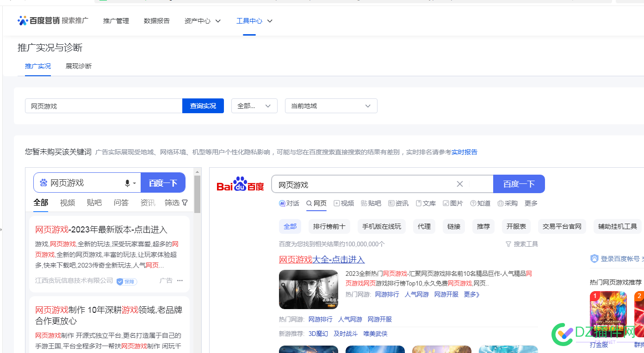Open the three-dot menu on first ad
644x353 pixels.
coord(180,280)
